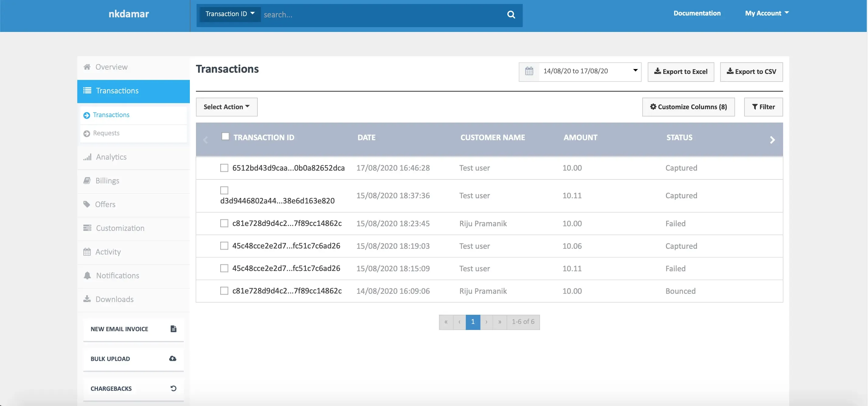This screenshot has width=868, height=406.
Task: Click the right arrow in table header
Action: (772, 140)
